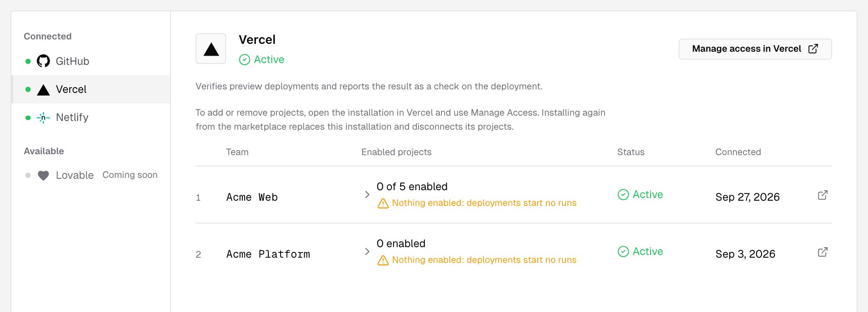Click Acme Web's 'Nothing enabled' warning text

(x=484, y=203)
